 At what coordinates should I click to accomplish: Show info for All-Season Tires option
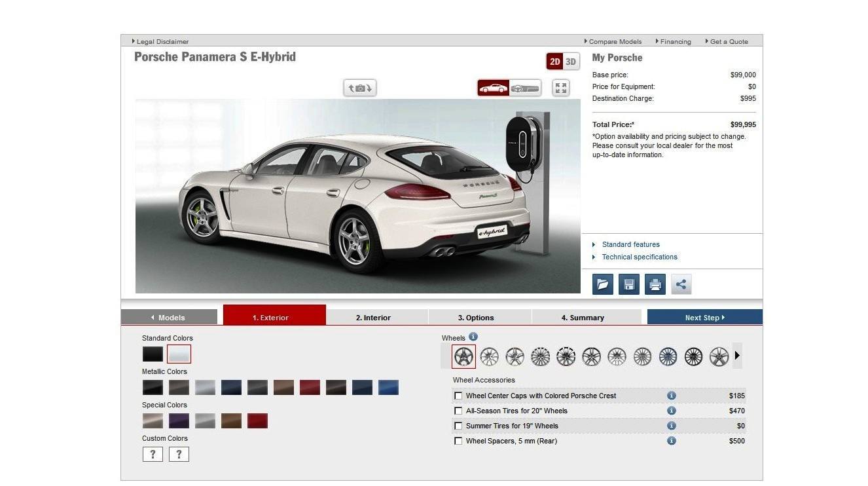pyautogui.click(x=672, y=411)
